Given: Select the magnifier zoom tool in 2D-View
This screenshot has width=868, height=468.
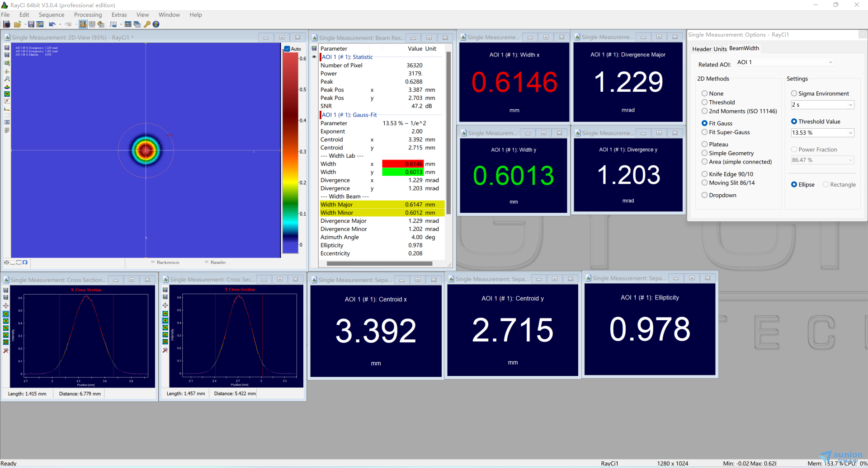Looking at the screenshot, I should [x=7, y=79].
